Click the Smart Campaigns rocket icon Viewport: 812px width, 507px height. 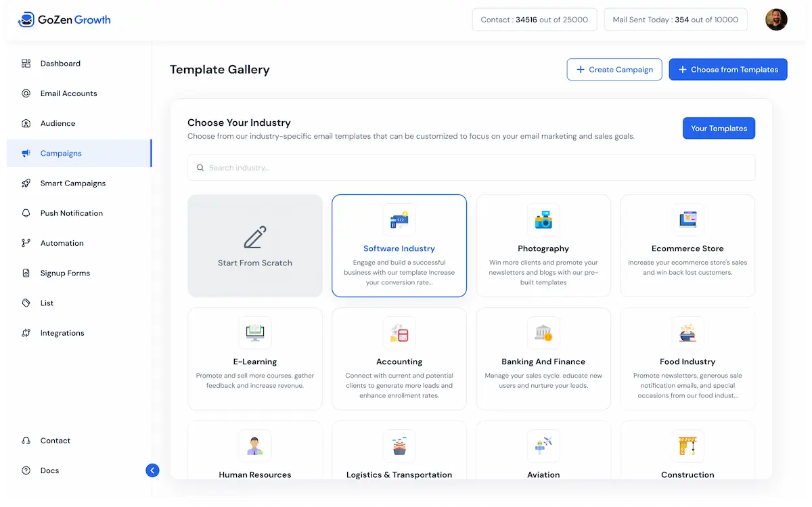25,183
